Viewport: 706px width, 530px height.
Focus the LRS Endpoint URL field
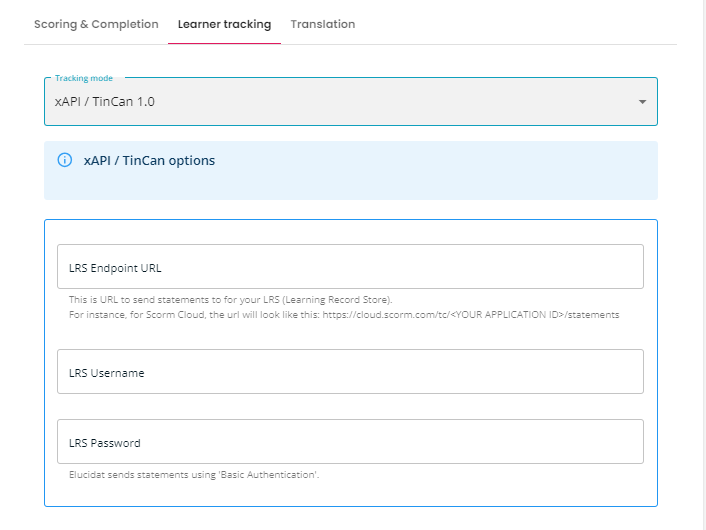click(x=350, y=267)
